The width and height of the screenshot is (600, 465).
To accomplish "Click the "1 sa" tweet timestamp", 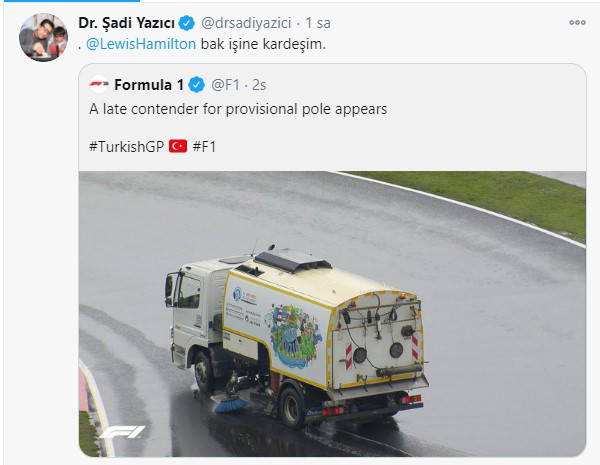I will 320,22.
